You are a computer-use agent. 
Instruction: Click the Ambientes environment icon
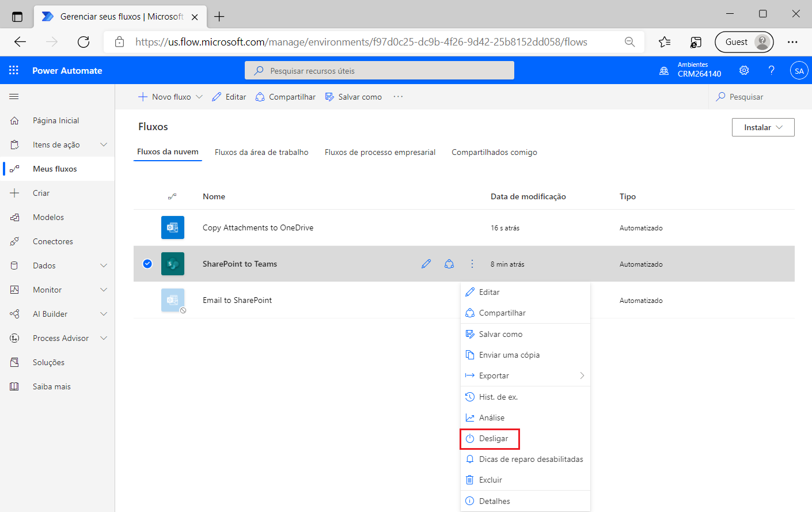pyautogui.click(x=664, y=71)
